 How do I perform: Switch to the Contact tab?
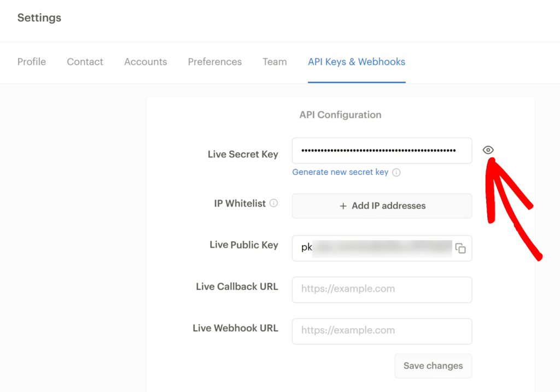(x=85, y=62)
